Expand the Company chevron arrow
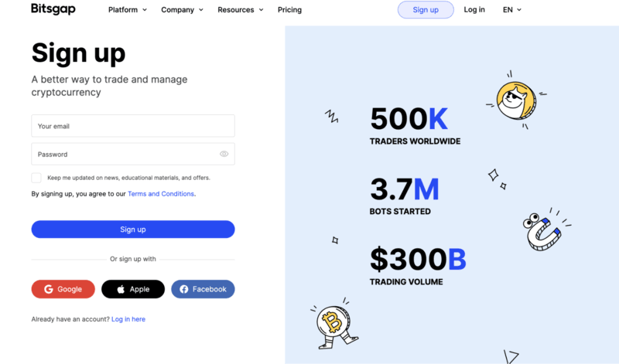 click(201, 10)
